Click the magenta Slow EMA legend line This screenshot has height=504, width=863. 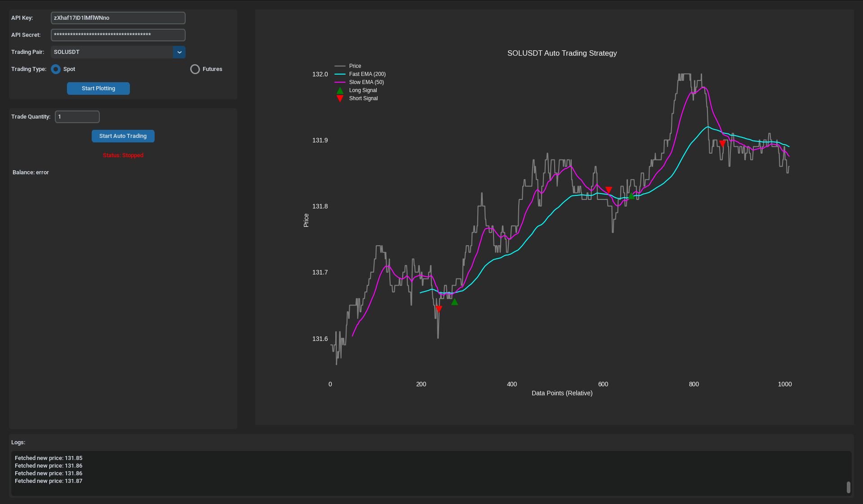point(340,82)
